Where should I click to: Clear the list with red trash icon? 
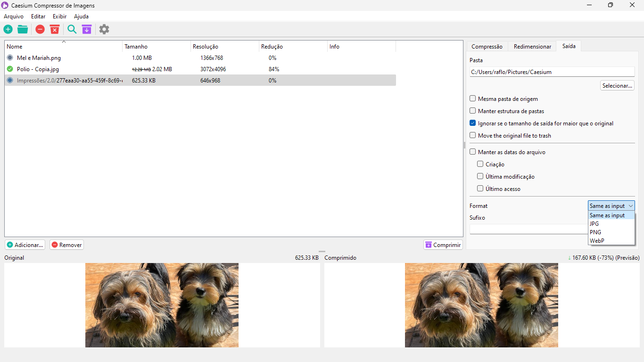pos(55,29)
